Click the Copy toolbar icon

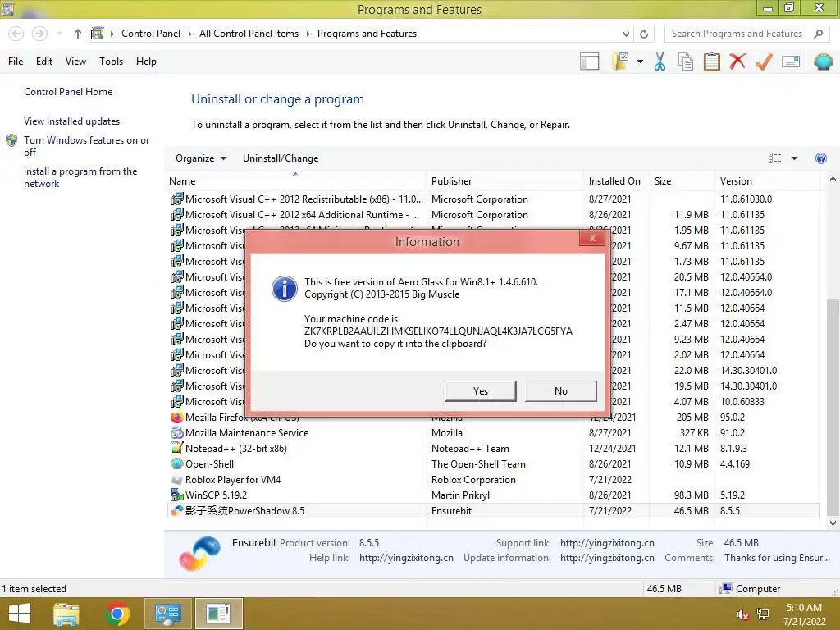click(686, 62)
